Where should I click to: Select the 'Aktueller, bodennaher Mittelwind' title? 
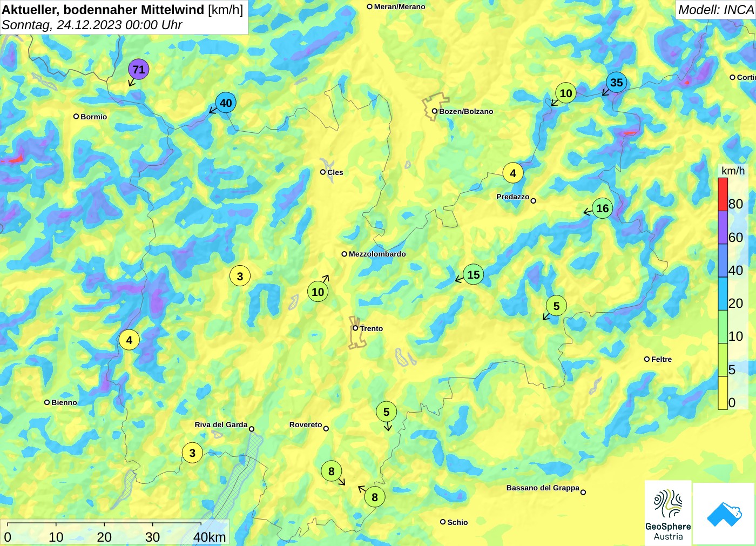103,9
